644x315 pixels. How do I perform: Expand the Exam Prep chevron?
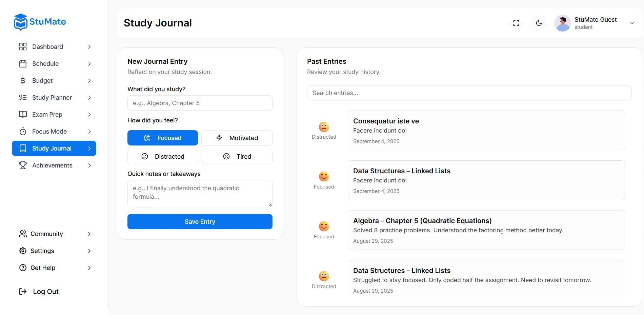click(89, 115)
